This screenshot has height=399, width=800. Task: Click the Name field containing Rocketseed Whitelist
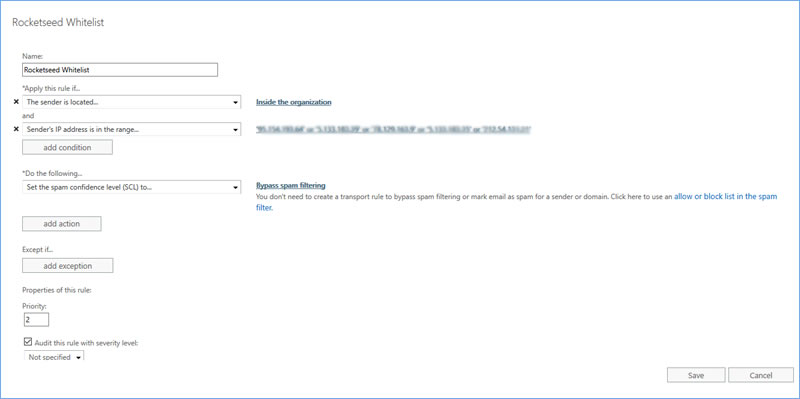point(120,70)
